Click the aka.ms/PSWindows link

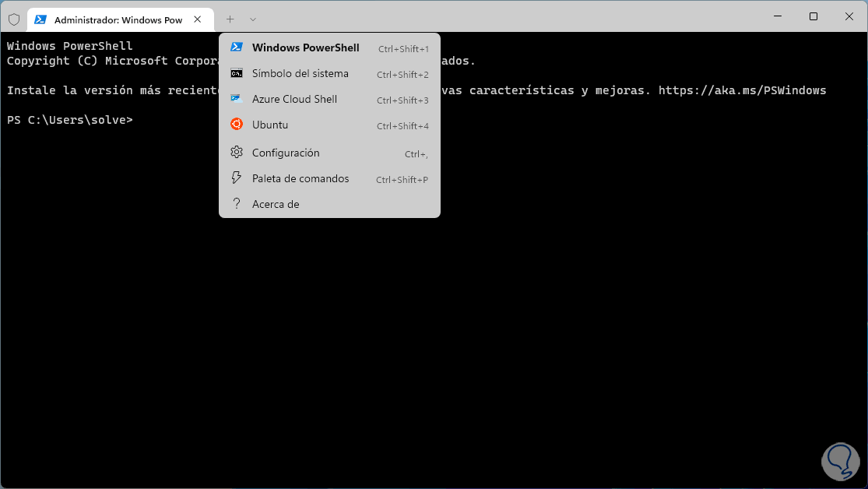(x=742, y=90)
